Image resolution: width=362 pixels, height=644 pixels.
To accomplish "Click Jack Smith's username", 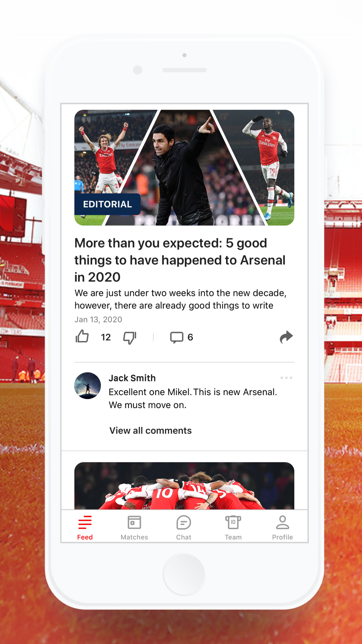I will pyautogui.click(x=132, y=378).
